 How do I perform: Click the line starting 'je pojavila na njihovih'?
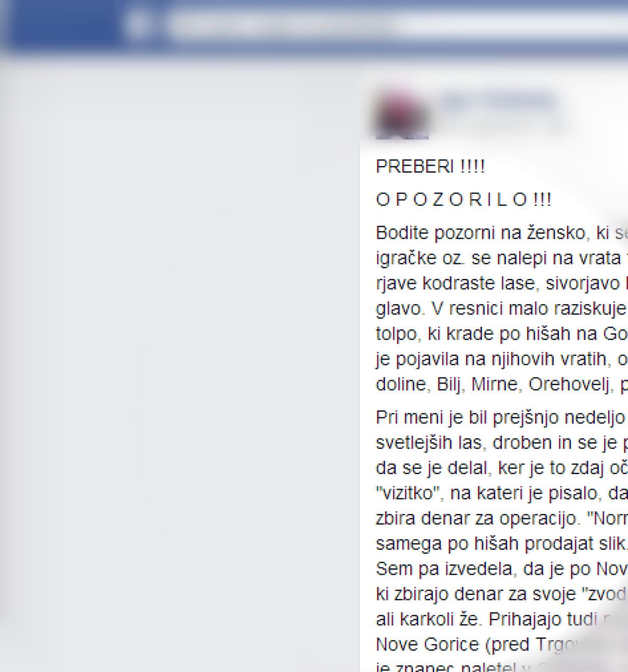(502, 359)
